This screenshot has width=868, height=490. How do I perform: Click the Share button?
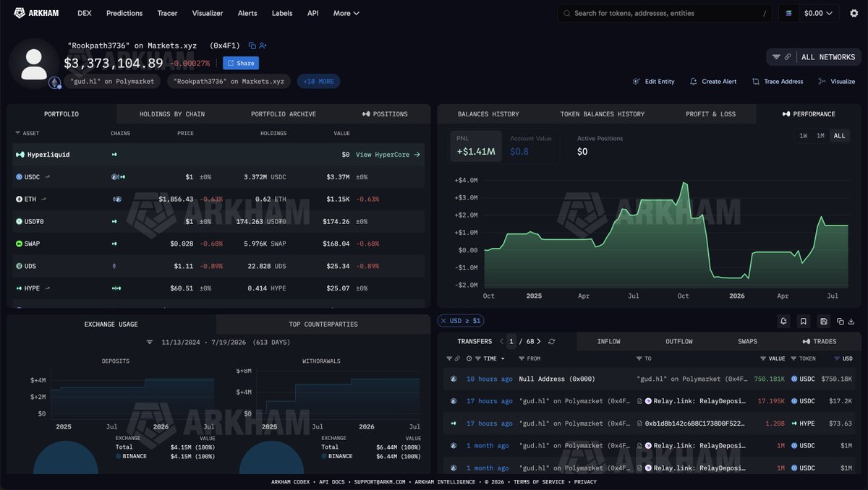pyautogui.click(x=241, y=63)
